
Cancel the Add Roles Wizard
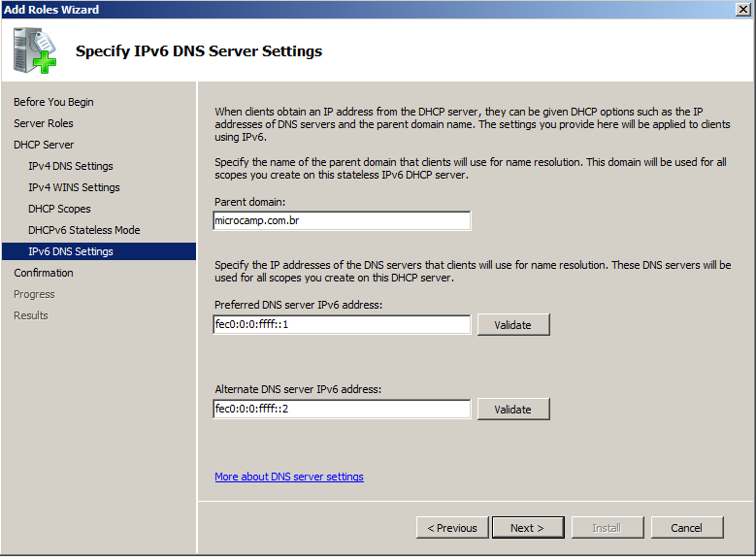[x=687, y=528]
